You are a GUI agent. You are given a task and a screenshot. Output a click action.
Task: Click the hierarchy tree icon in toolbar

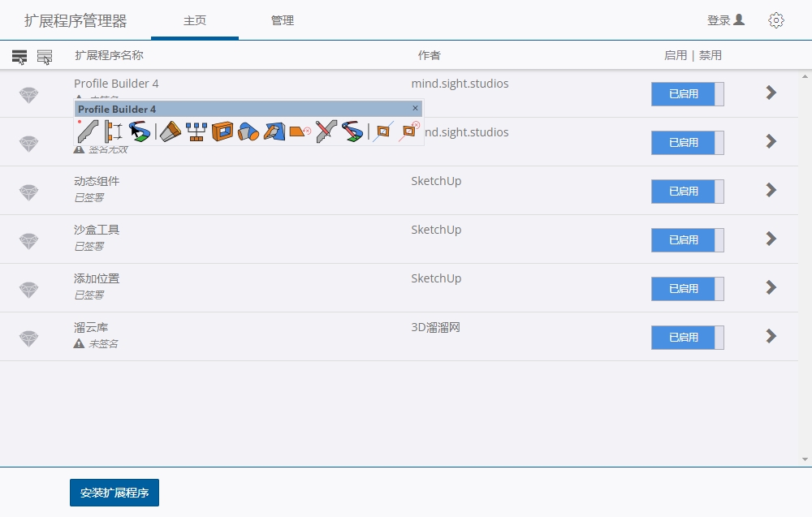196,131
